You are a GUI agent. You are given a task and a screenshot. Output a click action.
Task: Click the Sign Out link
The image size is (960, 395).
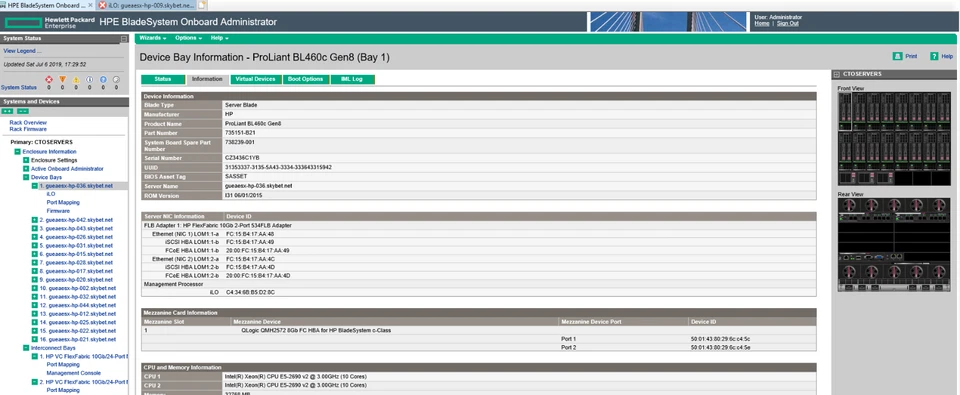[787, 23]
